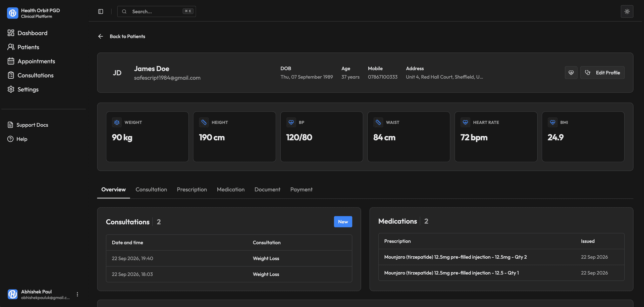
Task: Open Appointments in the sidebar
Action: point(31,61)
